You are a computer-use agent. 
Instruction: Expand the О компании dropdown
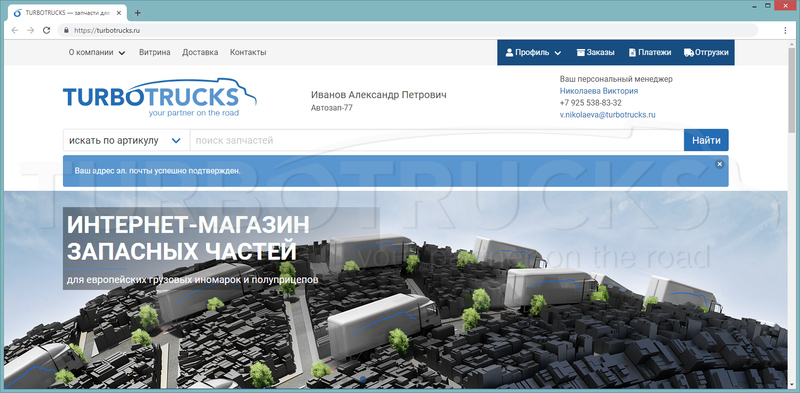click(97, 53)
